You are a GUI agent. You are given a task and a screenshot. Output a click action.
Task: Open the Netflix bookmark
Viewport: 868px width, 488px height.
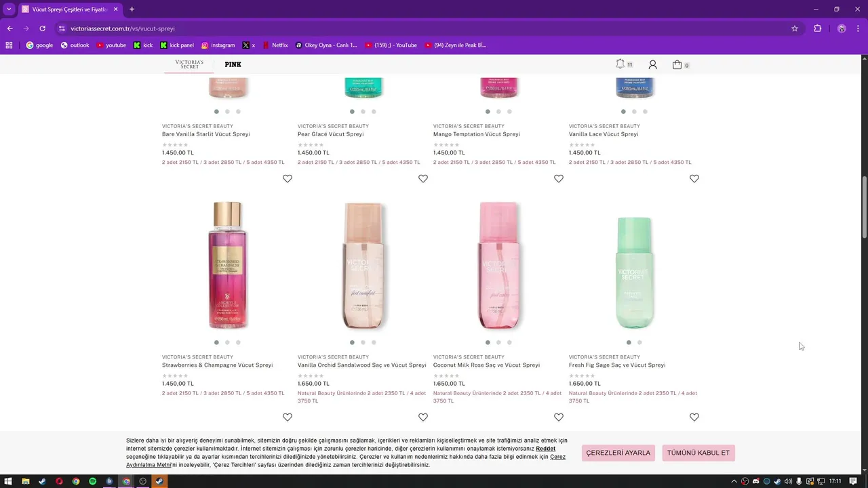[275, 45]
